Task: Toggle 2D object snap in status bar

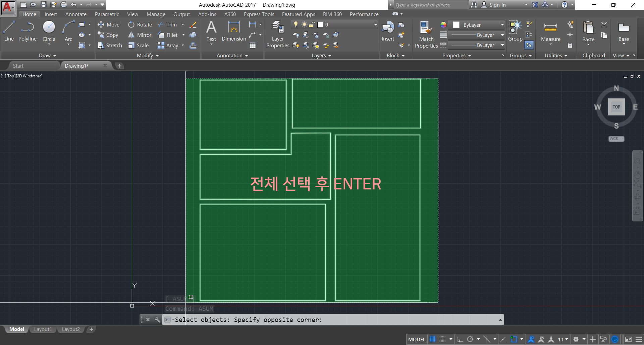Action: coord(514,339)
